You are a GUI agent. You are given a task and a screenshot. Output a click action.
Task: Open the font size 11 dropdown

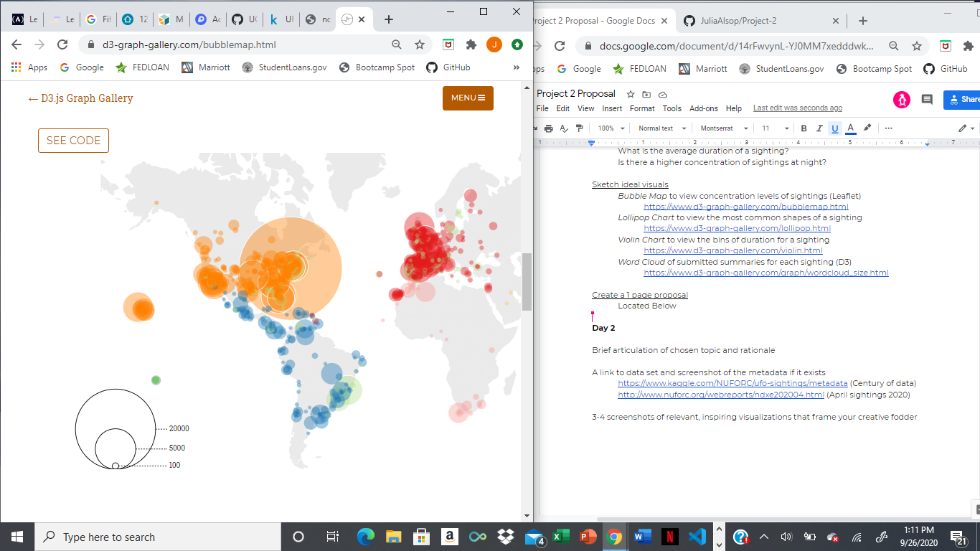pyautogui.click(x=775, y=128)
